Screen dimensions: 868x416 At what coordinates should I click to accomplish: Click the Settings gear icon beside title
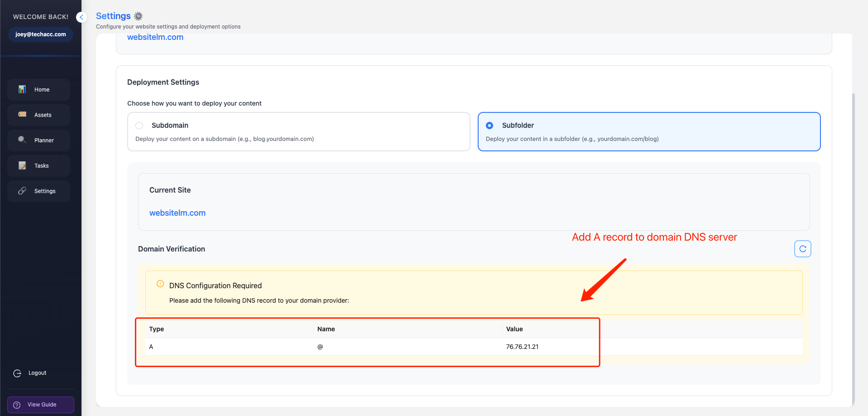[x=139, y=16]
